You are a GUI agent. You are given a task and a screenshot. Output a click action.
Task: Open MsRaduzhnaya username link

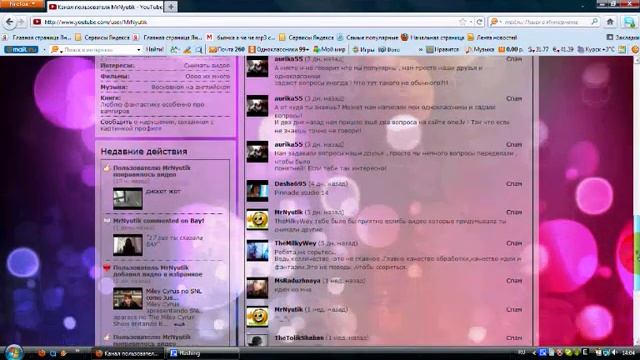coord(297,281)
